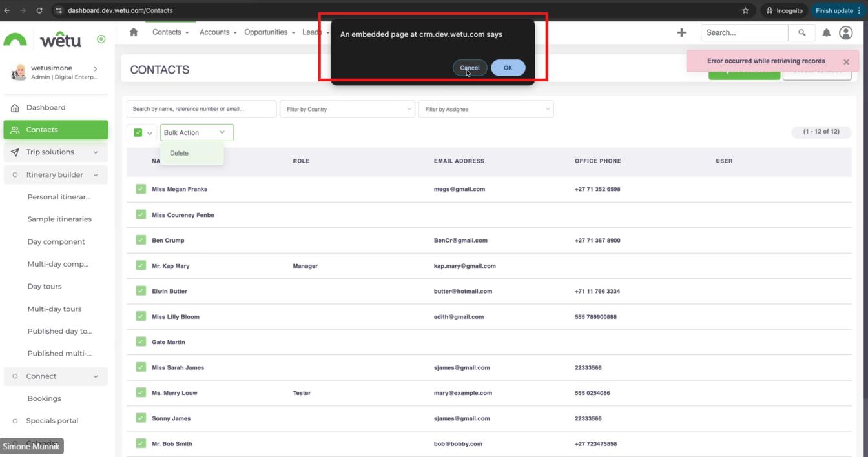Viewport: 868px width, 457px height.
Task: Click the home icon in CRM navbar
Action: (x=134, y=32)
